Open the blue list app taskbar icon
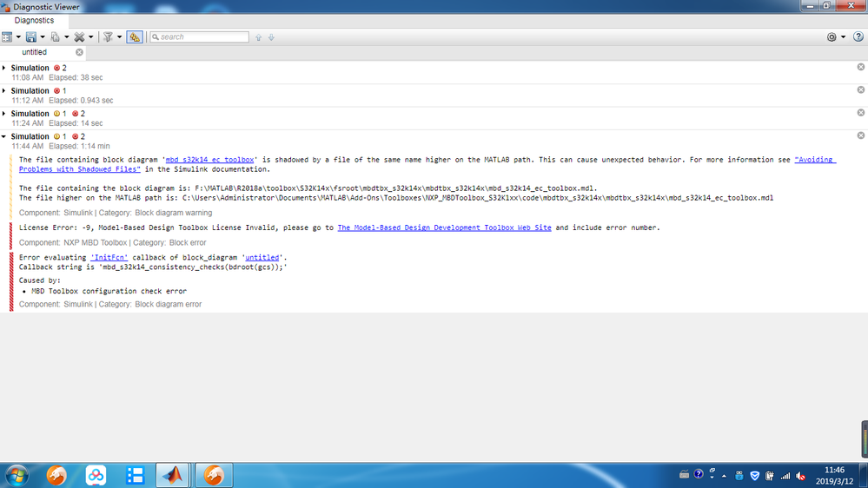 135,475
